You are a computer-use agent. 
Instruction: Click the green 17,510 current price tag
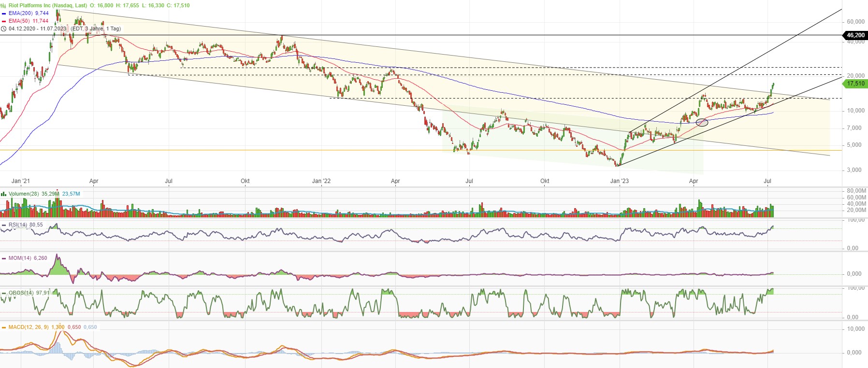pyautogui.click(x=855, y=84)
